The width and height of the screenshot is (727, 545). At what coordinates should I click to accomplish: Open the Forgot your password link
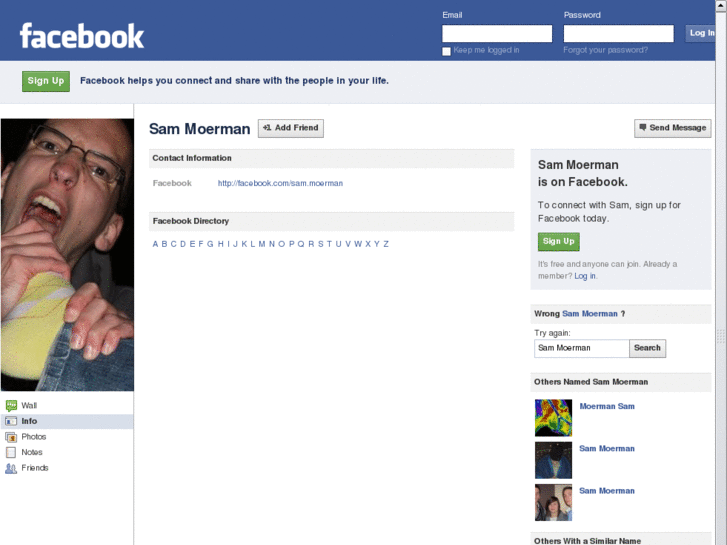[606, 50]
